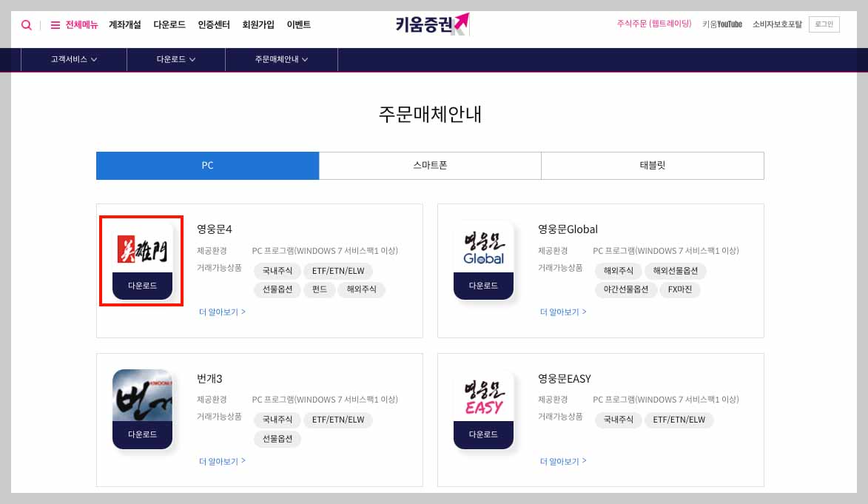Switch to the 태블릿 tab

tap(653, 166)
